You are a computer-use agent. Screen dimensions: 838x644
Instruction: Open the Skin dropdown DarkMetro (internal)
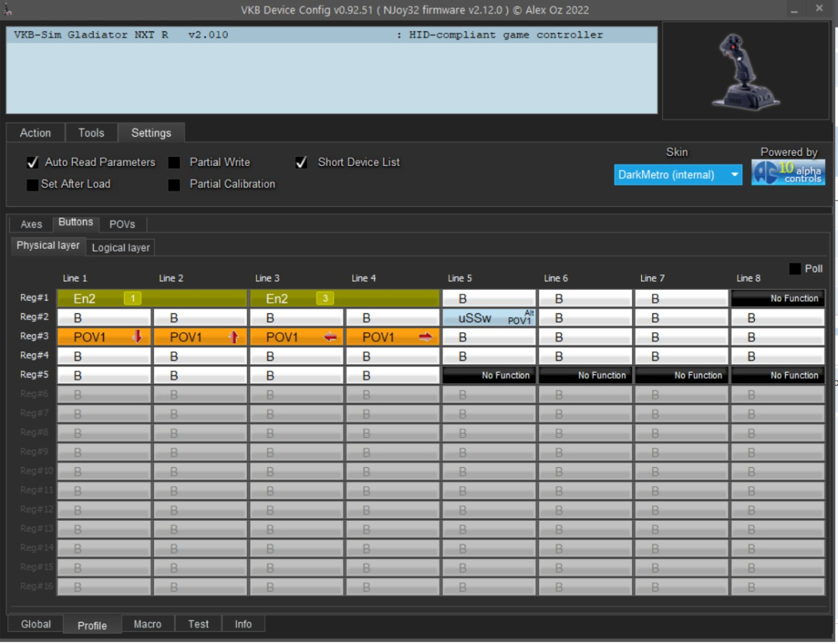678,175
